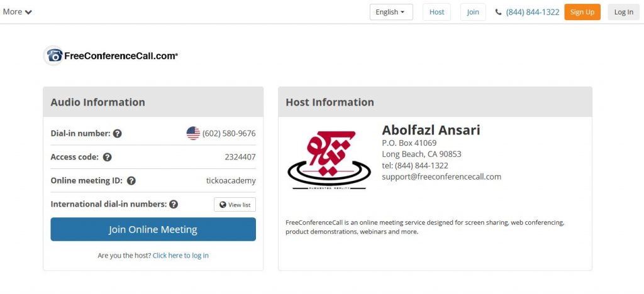
Task: Click the FreeConferenceCall telephone logo icon
Action: click(x=54, y=55)
